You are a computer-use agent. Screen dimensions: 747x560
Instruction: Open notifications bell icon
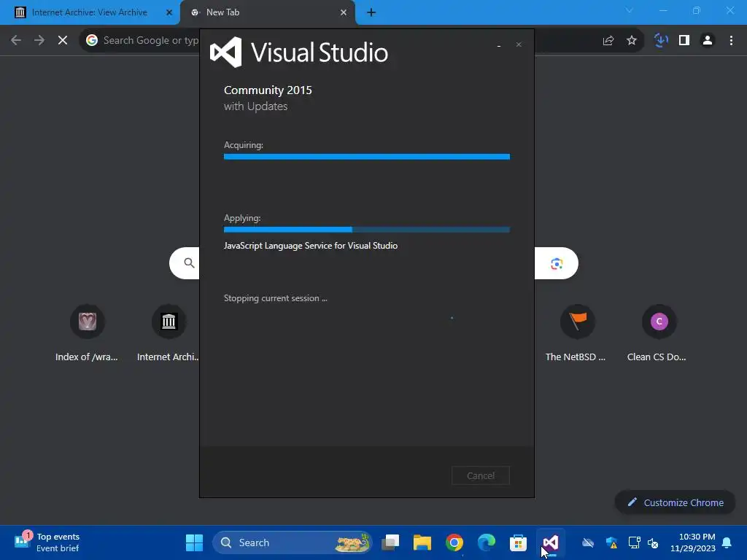tap(727, 542)
